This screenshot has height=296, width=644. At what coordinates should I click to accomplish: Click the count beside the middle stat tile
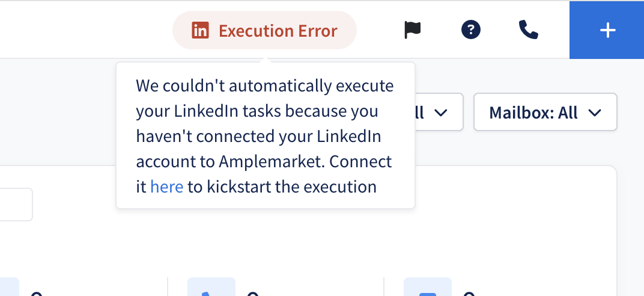[x=253, y=294]
